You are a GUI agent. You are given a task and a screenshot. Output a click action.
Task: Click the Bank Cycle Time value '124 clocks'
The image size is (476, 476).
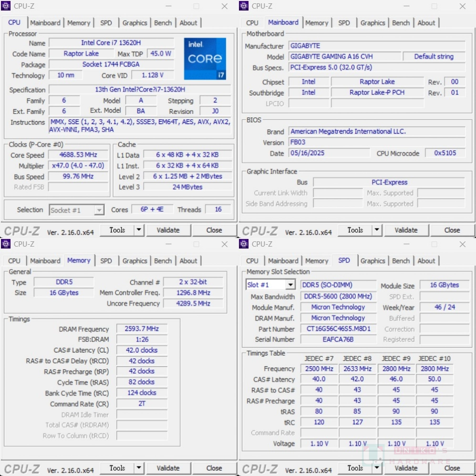tap(142, 393)
